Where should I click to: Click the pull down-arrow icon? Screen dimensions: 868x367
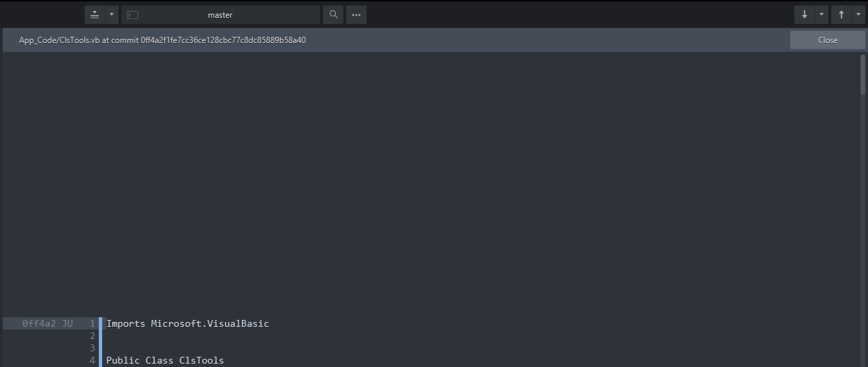pos(805,14)
